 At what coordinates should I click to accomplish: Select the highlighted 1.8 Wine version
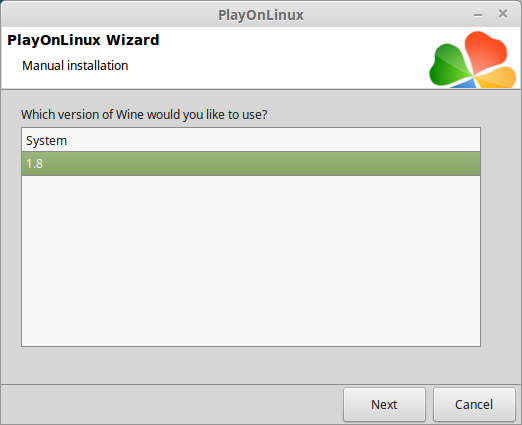(x=251, y=164)
